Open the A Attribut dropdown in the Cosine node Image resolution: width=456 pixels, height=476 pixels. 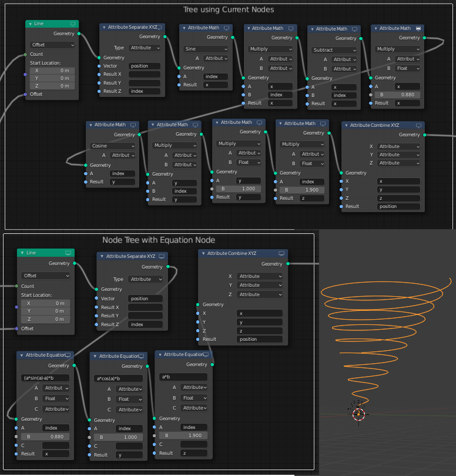pos(123,155)
